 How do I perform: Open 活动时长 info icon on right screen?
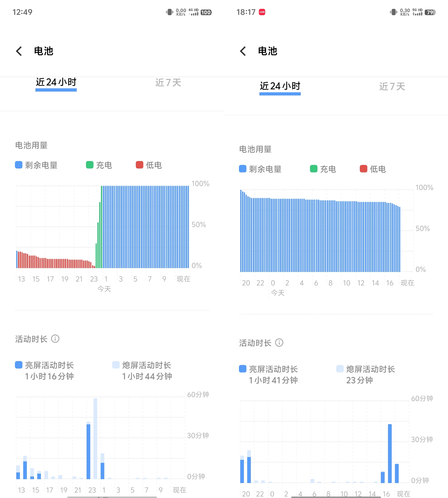[279, 343]
